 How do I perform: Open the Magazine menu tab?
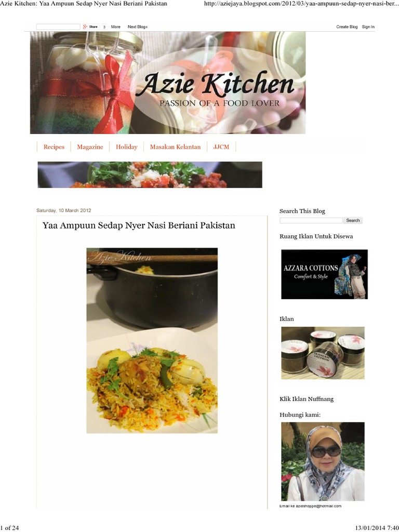coord(90,147)
